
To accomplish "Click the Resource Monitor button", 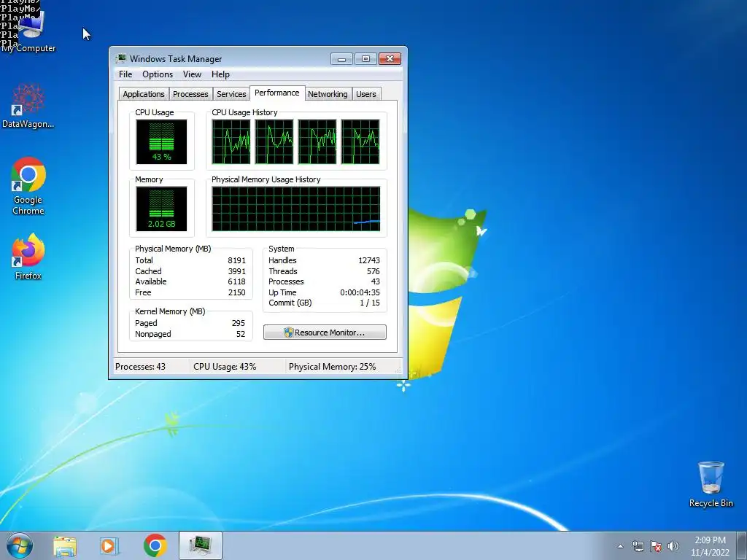I will (x=325, y=332).
